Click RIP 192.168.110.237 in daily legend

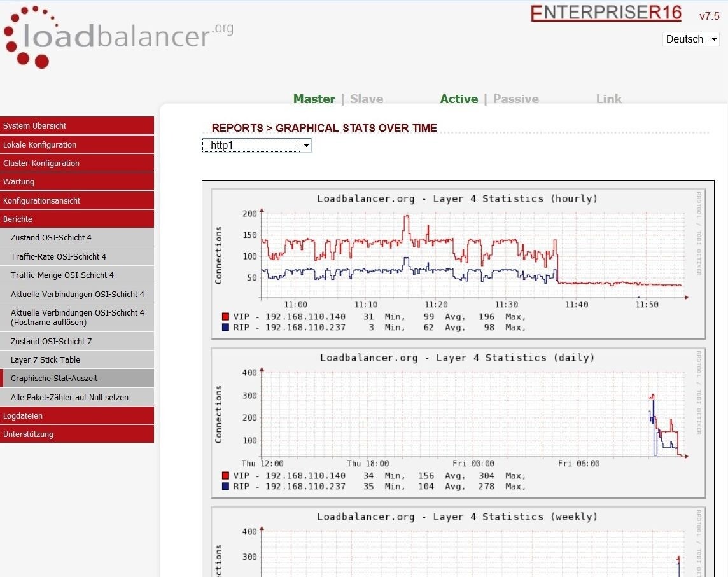pos(290,487)
